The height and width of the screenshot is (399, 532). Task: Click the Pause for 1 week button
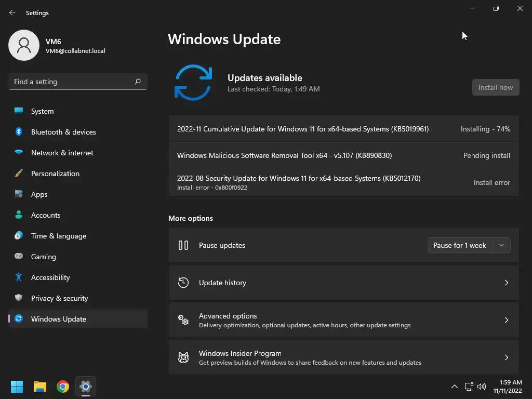pyautogui.click(x=459, y=245)
